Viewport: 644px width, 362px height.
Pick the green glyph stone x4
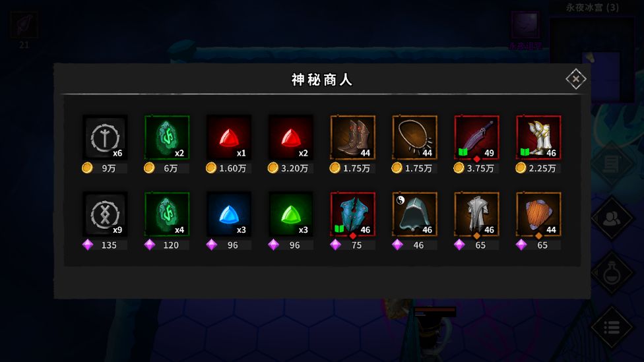[x=167, y=214]
